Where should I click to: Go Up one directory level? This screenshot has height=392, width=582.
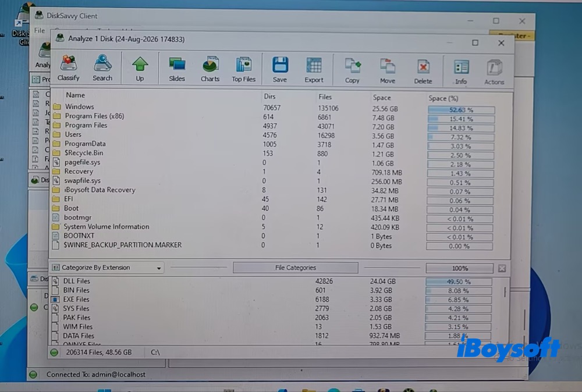click(x=140, y=69)
